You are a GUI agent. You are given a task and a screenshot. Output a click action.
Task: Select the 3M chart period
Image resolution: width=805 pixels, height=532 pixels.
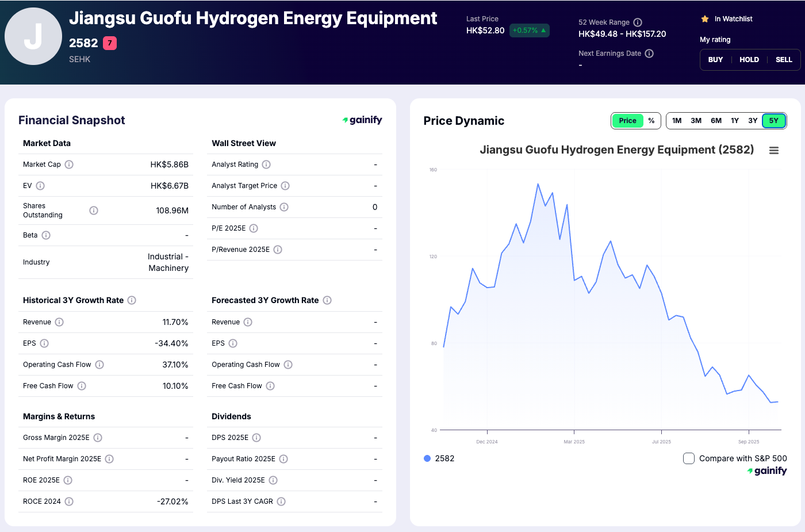pyautogui.click(x=696, y=121)
